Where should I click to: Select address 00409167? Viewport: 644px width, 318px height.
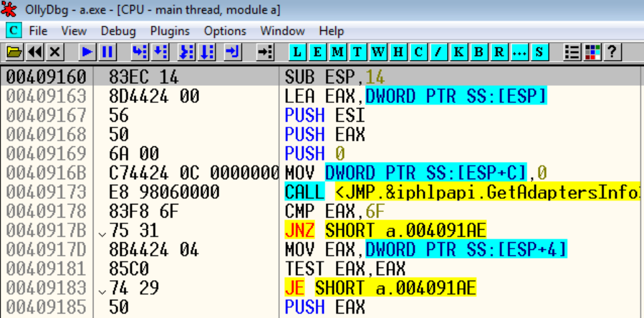[x=47, y=115]
